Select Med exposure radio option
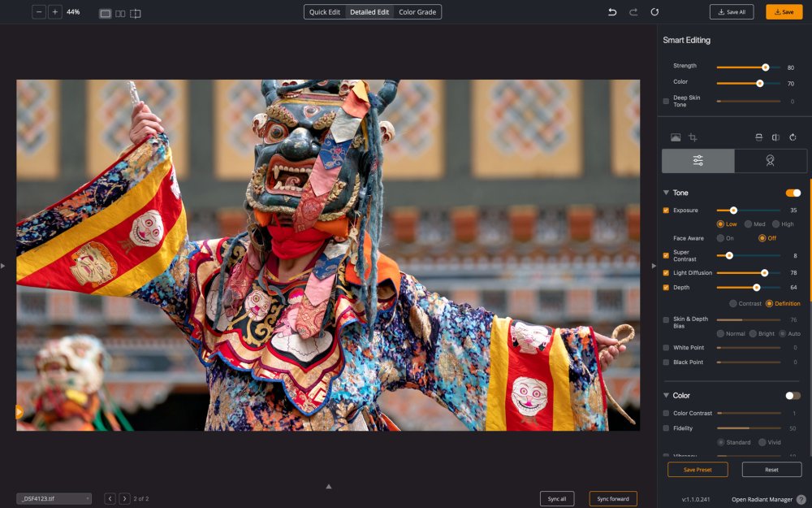 [748, 224]
